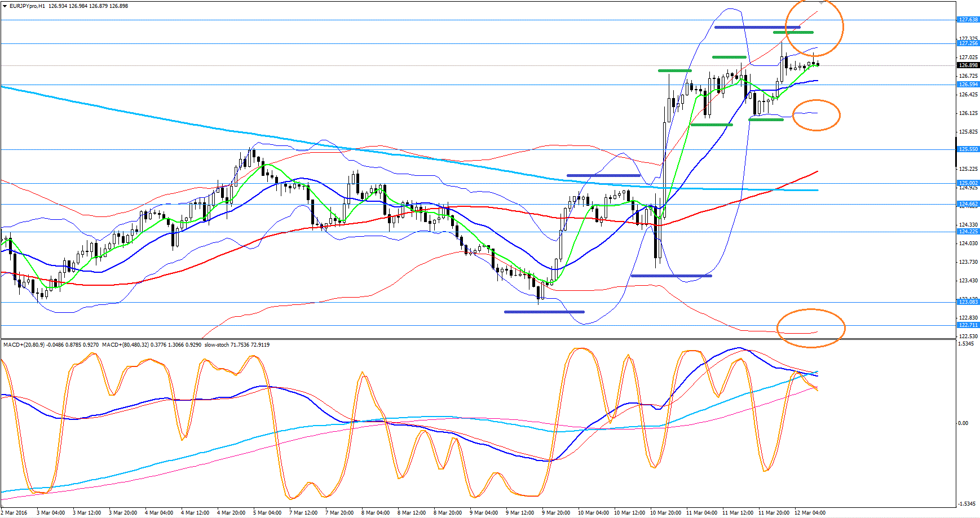Click the 0.00 indicator scale value
This screenshot has height=518, width=980.
point(964,423)
